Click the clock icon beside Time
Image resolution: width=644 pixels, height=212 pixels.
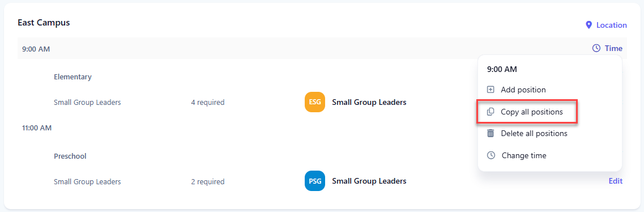point(596,49)
